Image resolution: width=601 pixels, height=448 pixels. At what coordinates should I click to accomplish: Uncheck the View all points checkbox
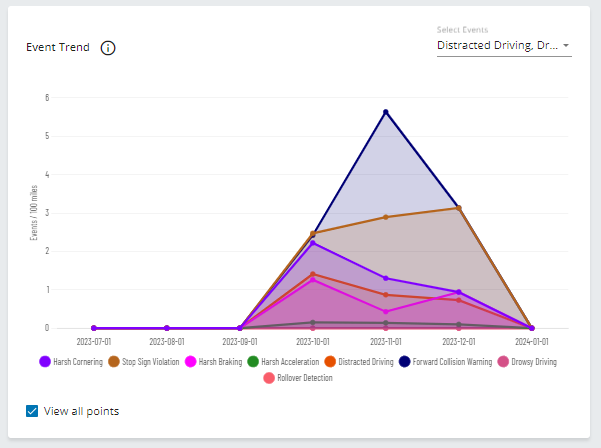[32, 411]
